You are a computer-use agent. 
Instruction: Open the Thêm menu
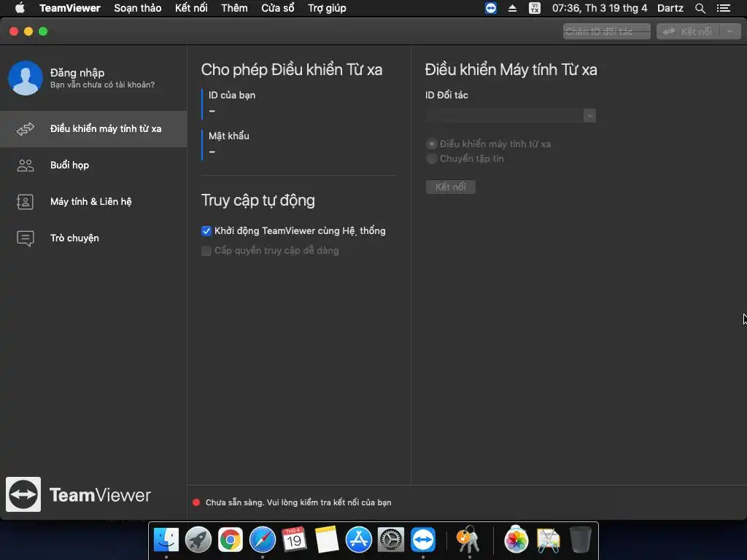(234, 8)
